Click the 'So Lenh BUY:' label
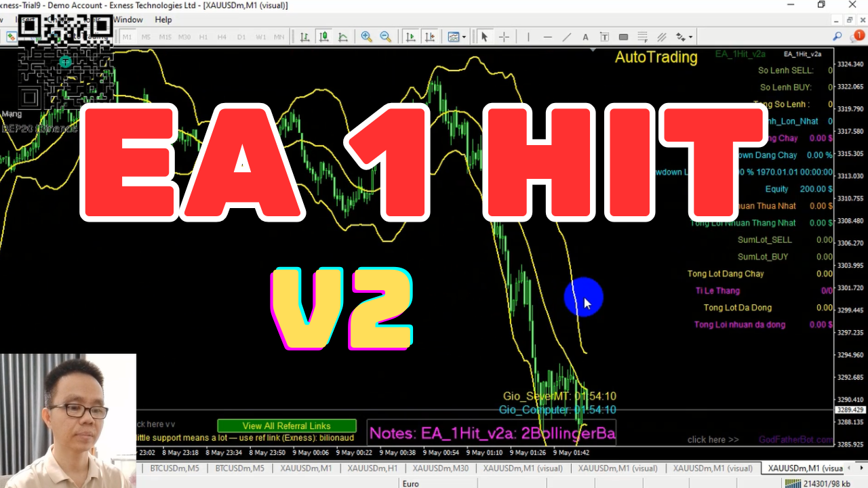This screenshot has height=488, width=868. 786,87
